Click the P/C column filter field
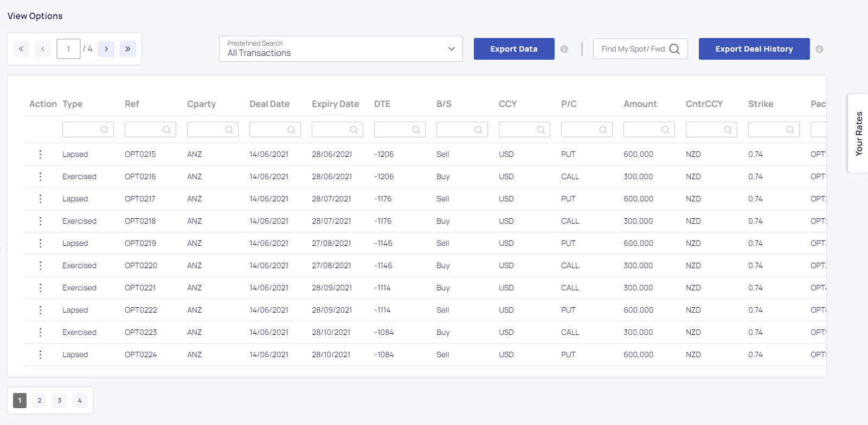This screenshot has height=425, width=868. coord(587,130)
